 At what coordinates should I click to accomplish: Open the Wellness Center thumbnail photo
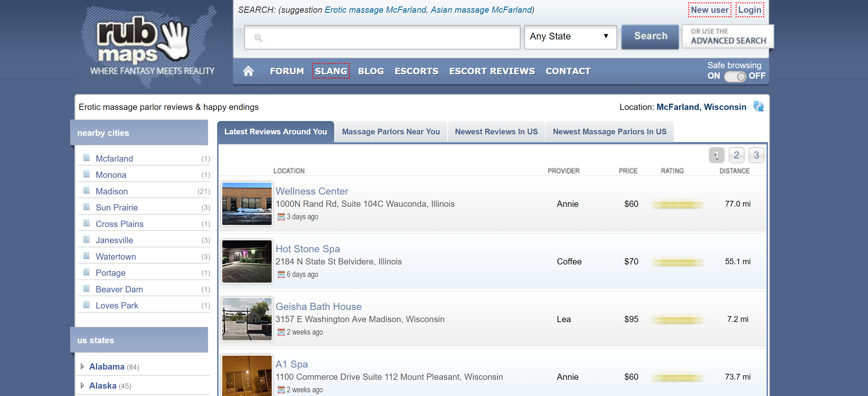pyautogui.click(x=247, y=204)
